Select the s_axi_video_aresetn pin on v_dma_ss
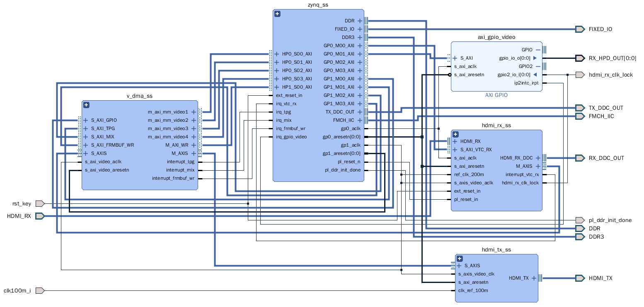This screenshot has width=644, height=307. [x=107, y=170]
